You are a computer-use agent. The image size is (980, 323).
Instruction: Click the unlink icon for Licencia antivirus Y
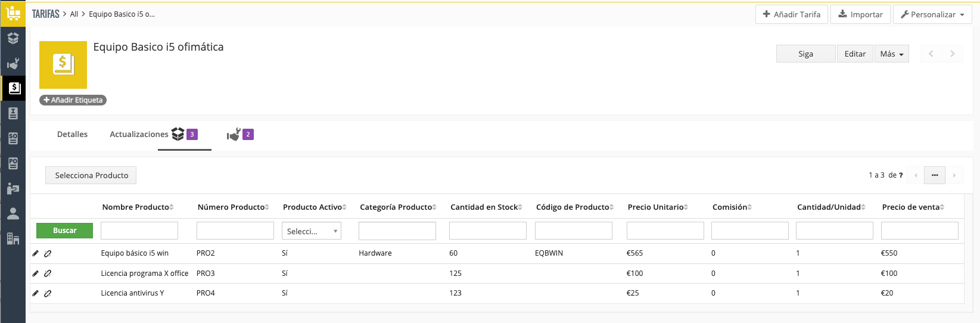tap(48, 293)
